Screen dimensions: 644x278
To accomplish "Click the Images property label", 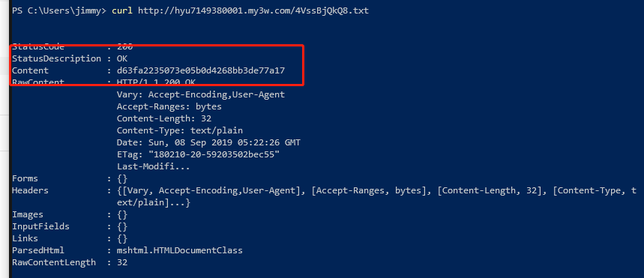I will click(28, 215).
